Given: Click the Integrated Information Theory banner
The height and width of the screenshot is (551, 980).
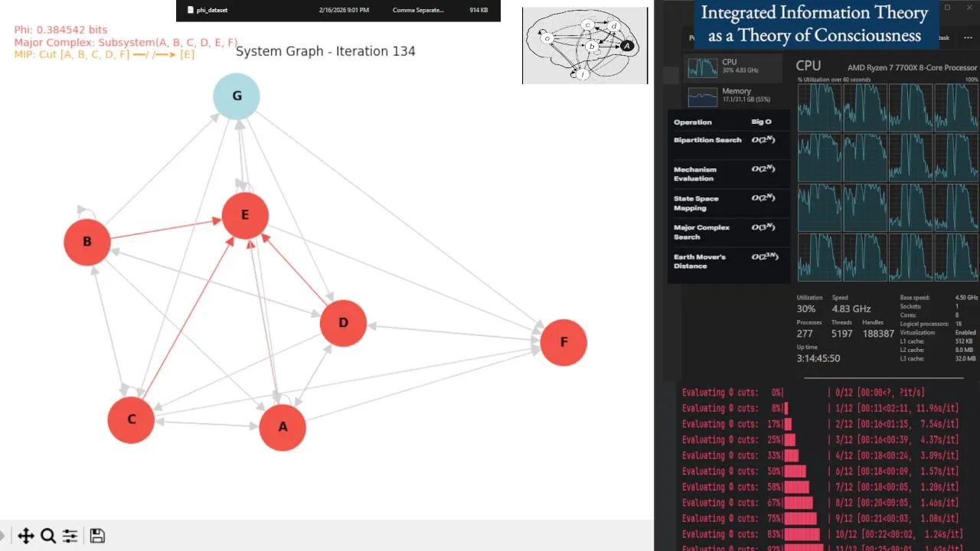Looking at the screenshot, I should pyautogui.click(x=815, y=24).
